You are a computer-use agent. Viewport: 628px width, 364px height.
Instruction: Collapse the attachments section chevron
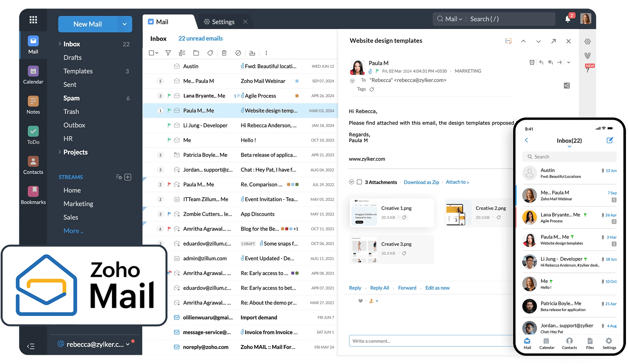(x=351, y=182)
